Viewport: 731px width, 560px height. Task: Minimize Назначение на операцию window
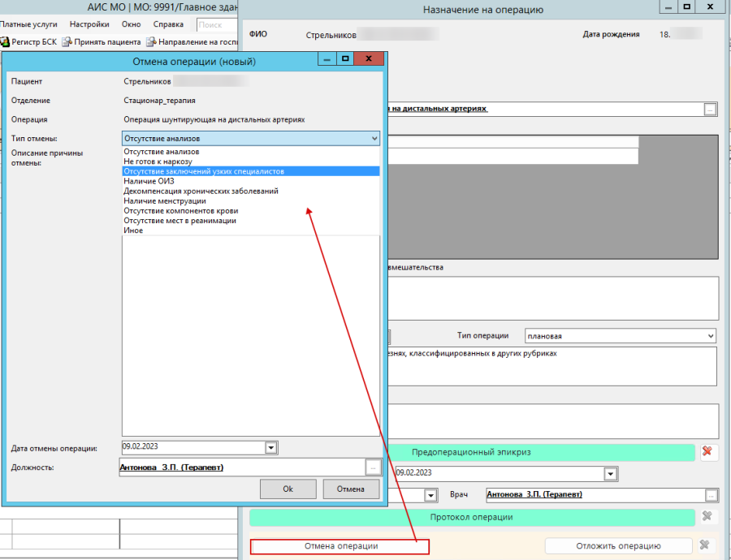(668, 7)
